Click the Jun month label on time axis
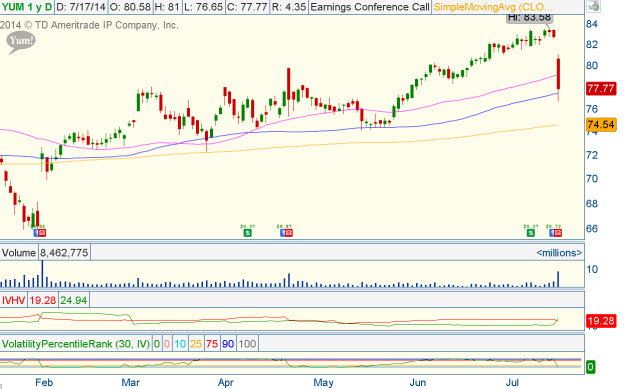 pos(418,383)
